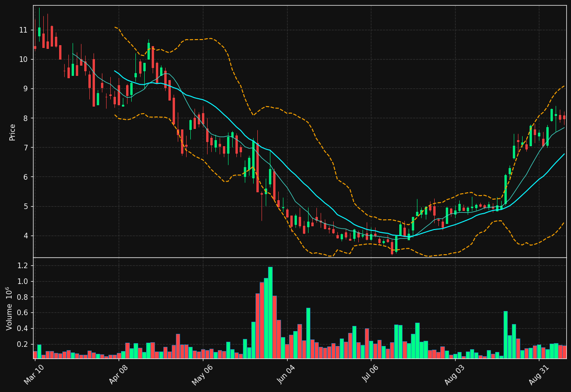571x392 pixels.
Task: Click price axis value 7
Action: click(26, 148)
